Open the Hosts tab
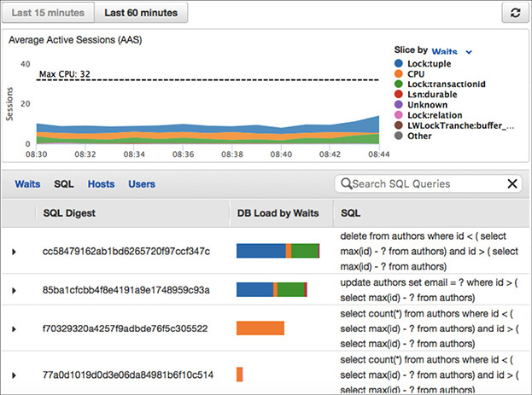Image resolution: width=532 pixels, height=395 pixels. coord(101,183)
